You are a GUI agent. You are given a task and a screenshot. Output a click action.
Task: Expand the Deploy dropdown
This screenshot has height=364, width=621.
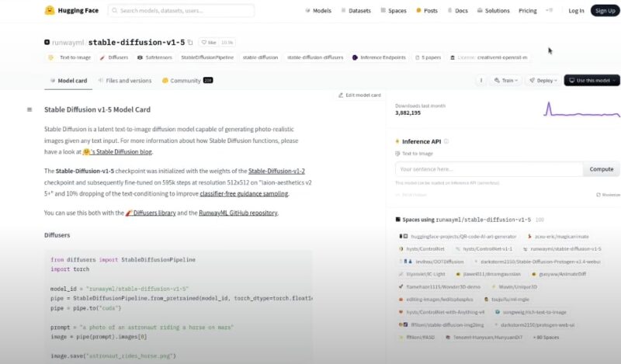(543, 80)
